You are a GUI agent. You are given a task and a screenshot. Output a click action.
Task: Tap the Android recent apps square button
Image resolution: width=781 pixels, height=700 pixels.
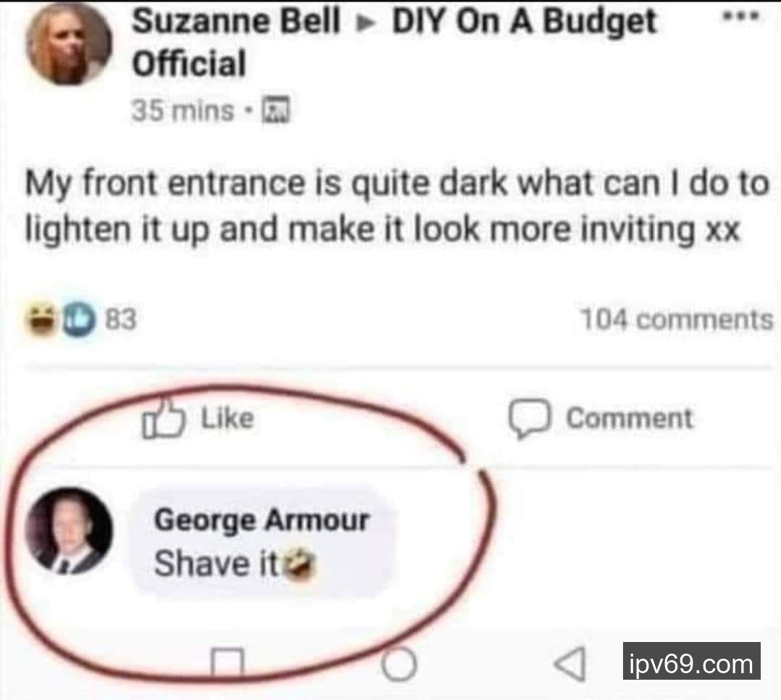click(x=227, y=664)
